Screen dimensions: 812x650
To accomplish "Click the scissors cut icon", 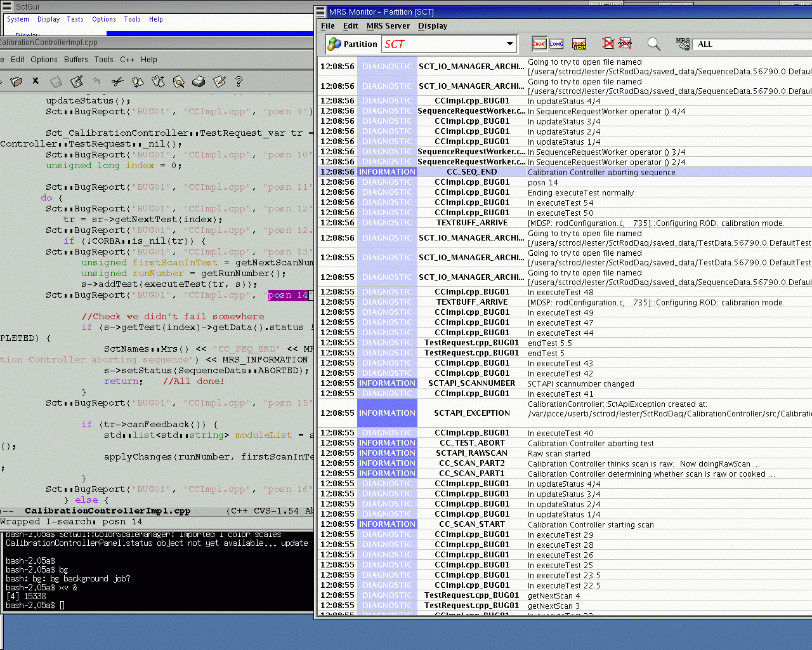I will tap(117, 81).
